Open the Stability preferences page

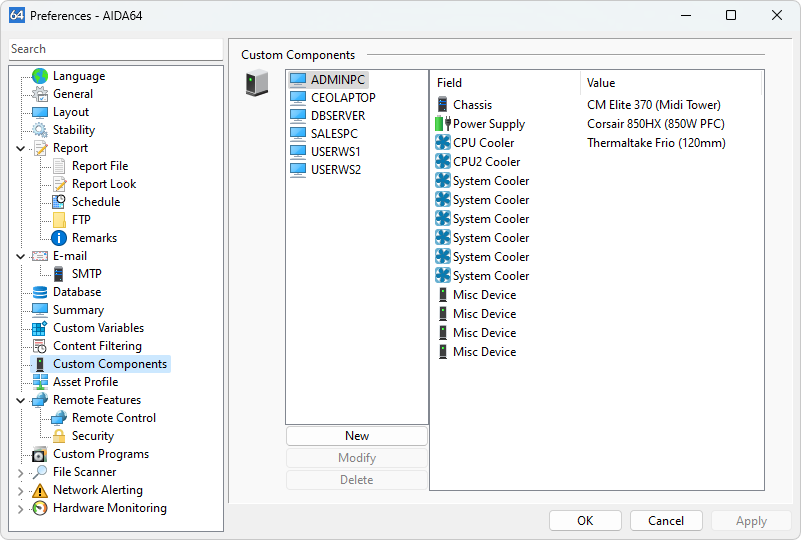pos(74,130)
